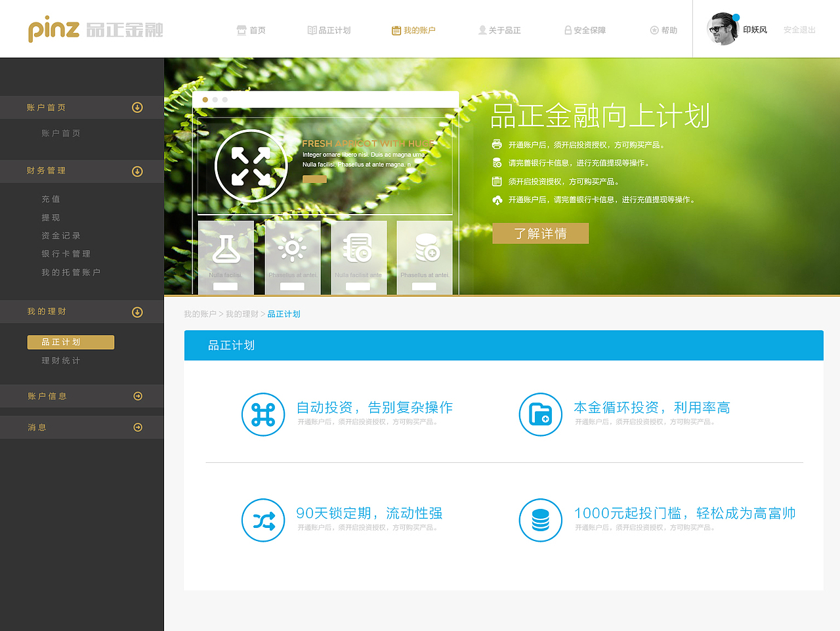Open the 品正计划 item in top navigation
Screen dimensions: 840x631
(329, 30)
